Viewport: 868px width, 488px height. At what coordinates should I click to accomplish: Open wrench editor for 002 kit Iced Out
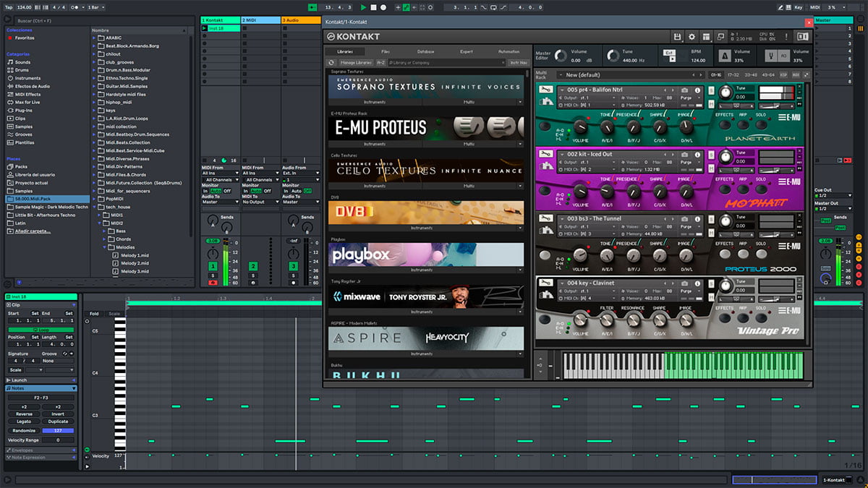tap(547, 154)
